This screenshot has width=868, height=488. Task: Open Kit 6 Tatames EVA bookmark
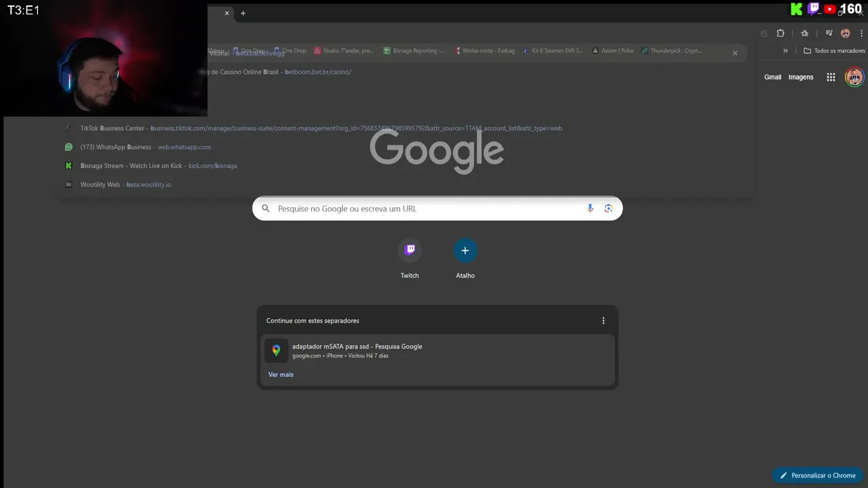(552, 51)
